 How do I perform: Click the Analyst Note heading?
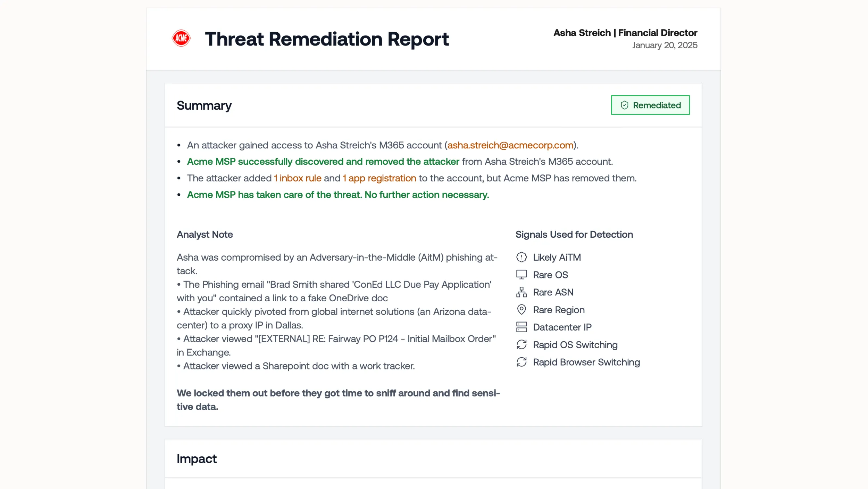pyautogui.click(x=205, y=235)
